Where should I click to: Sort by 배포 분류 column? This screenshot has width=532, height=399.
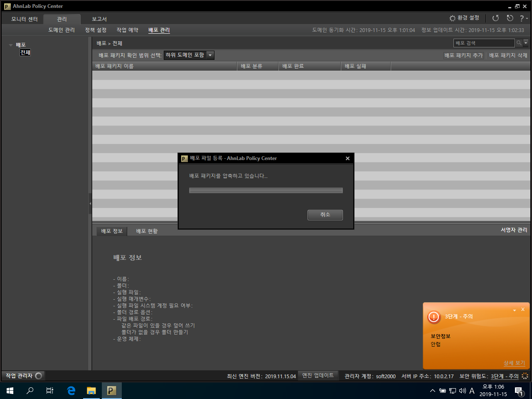(x=258, y=66)
